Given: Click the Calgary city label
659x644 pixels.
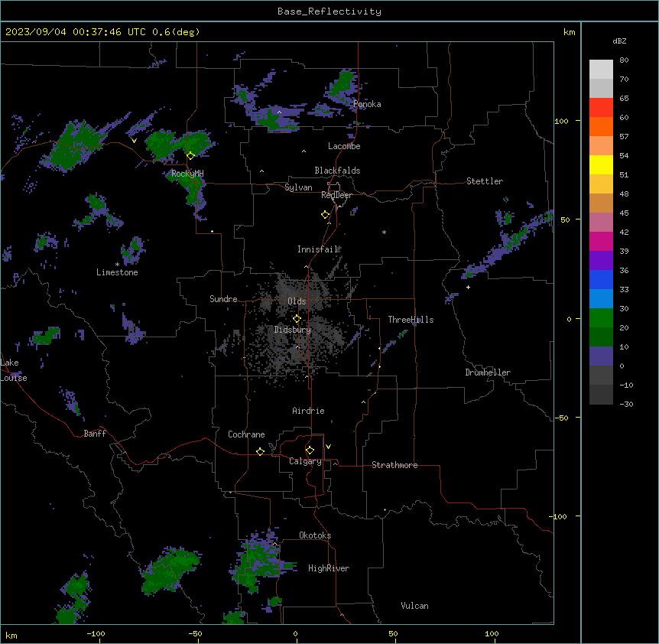Looking at the screenshot, I should (305, 461).
